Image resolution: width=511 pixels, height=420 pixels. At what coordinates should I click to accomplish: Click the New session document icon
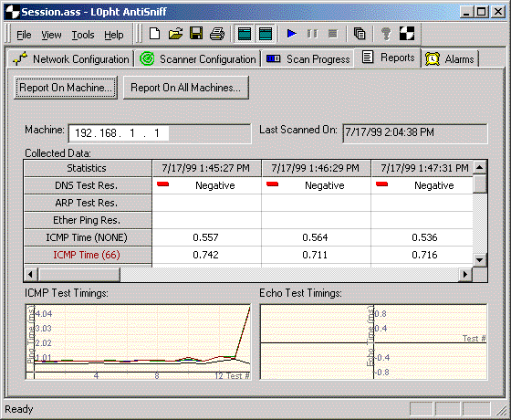click(155, 34)
